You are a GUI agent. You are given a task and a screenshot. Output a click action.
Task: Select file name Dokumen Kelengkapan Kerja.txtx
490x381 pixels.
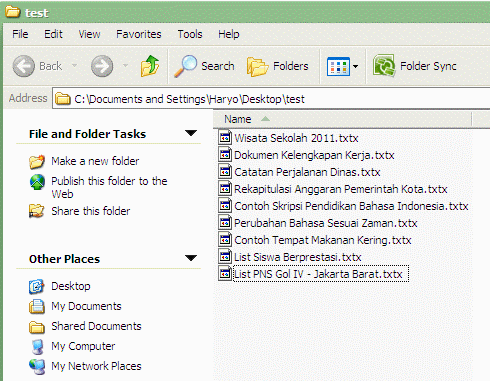coord(314,155)
